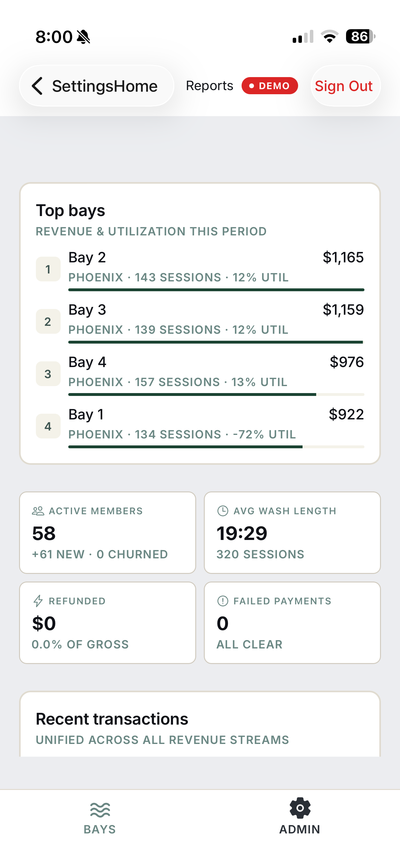The width and height of the screenshot is (400, 868).
Task: Tap the rank 4 badge for Bay 1
Action: pyautogui.click(x=48, y=426)
